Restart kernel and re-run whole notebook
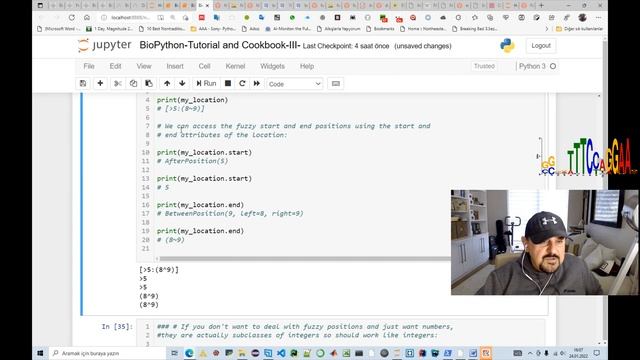Viewport: 640px width, 360px height. coord(257,83)
